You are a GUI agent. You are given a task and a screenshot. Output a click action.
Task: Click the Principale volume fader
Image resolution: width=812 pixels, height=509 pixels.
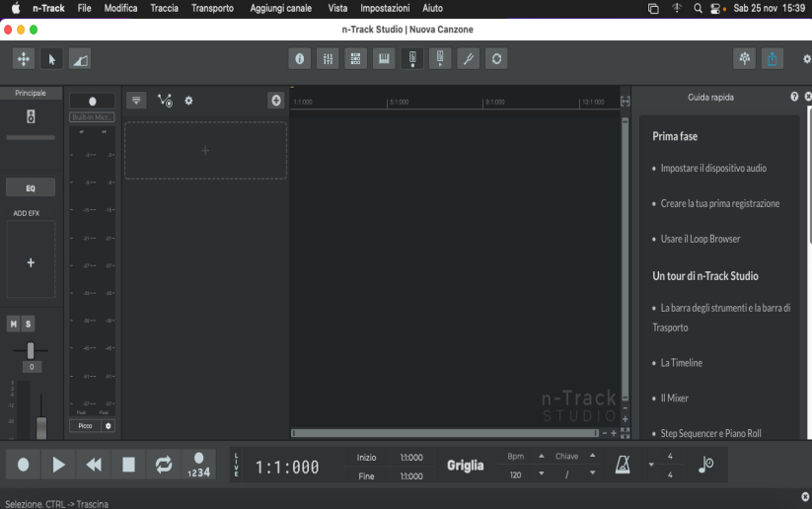[41, 429]
